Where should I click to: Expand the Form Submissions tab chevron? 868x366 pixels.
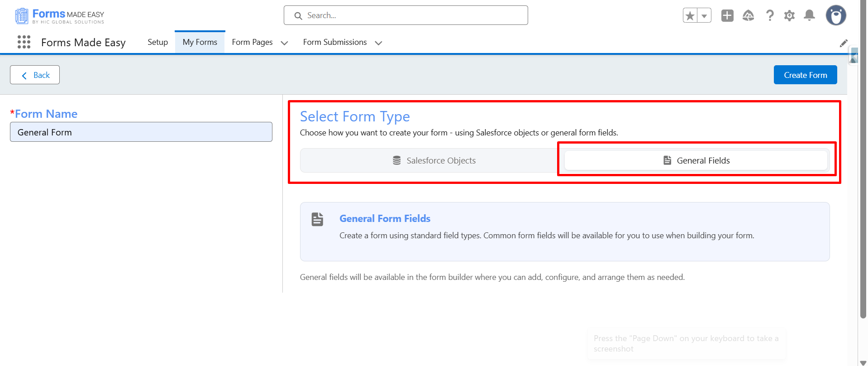click(379, 43)
